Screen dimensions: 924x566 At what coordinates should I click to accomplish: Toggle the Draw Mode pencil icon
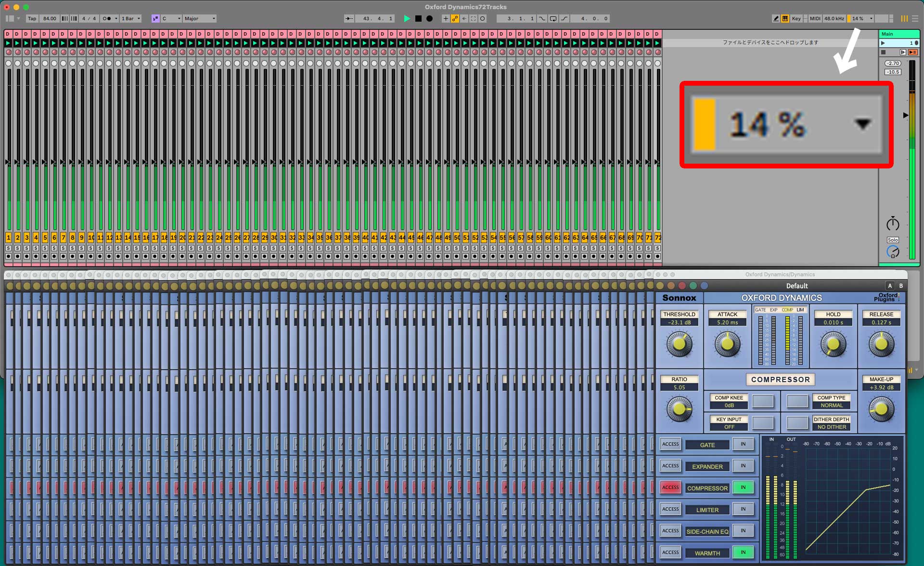tap(776, 19)
